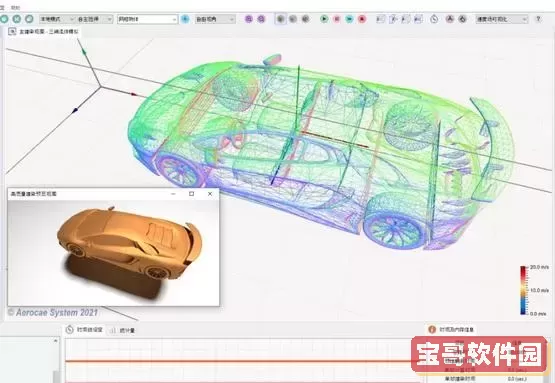Switch to the time step settings tab with clock

coord(85,330)
